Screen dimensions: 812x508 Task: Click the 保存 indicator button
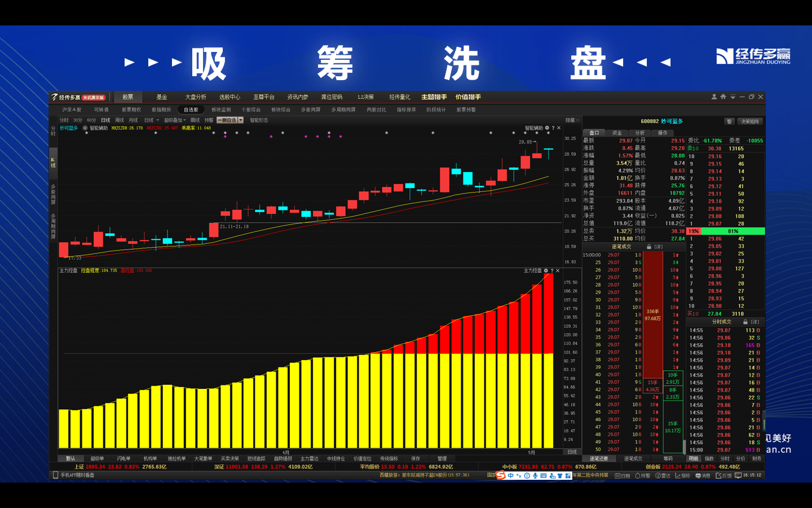(416, 459)
